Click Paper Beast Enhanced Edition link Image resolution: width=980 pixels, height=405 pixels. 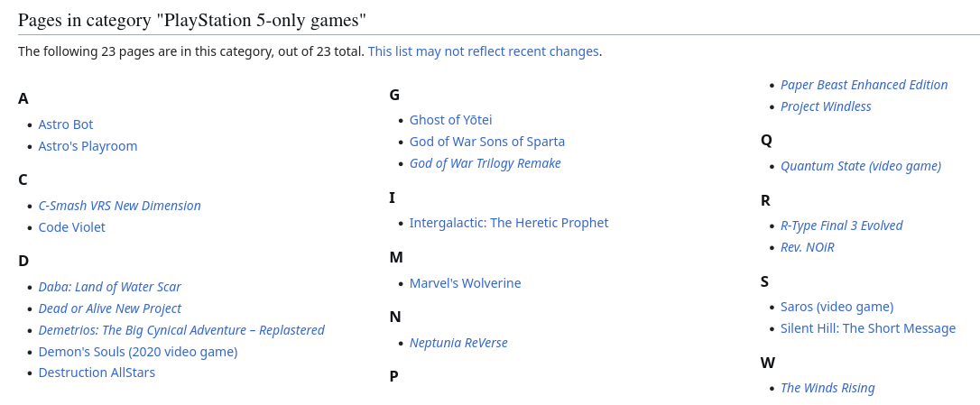coord(864,85)
